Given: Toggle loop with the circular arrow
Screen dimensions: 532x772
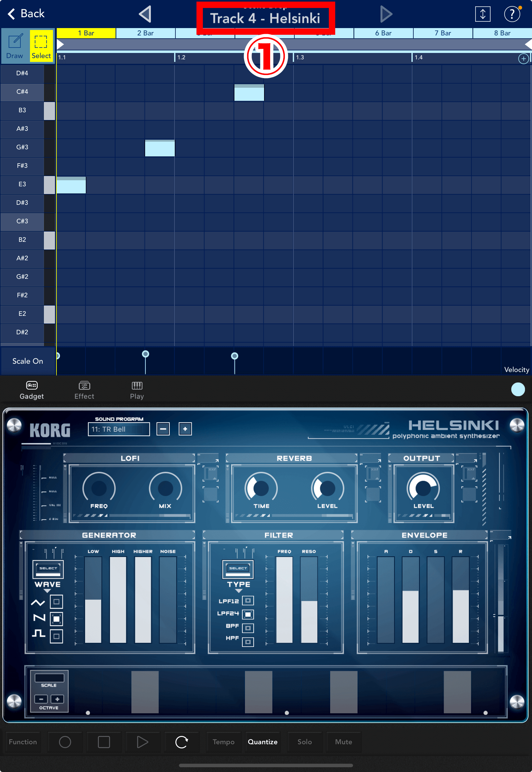Looking at the screenshot, I should point(182,742).
